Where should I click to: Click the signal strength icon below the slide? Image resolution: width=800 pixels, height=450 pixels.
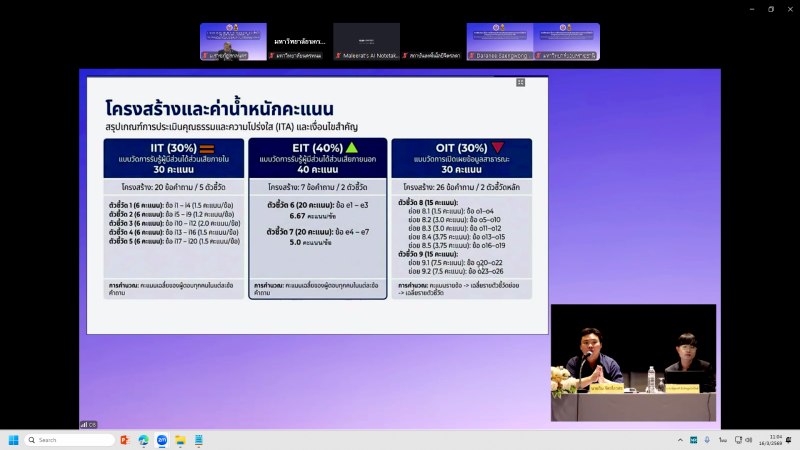click(x=84, y=424)
